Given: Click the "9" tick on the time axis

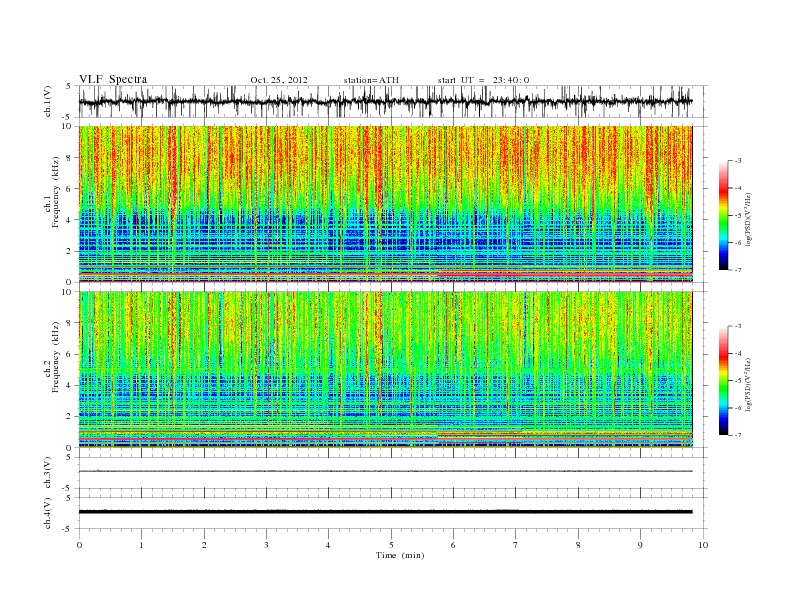Looking at the screenshot, I should (640, 545).
